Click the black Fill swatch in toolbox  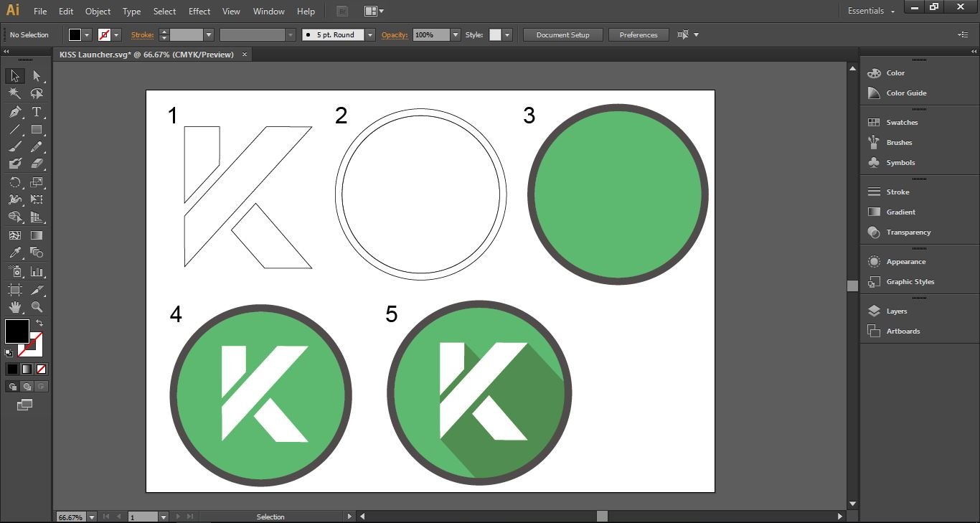(17, 331)
